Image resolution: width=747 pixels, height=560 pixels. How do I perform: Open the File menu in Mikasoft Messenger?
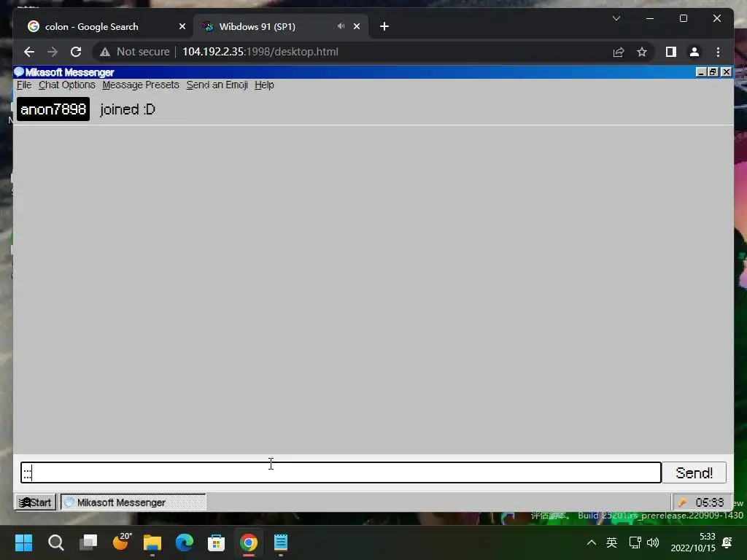click(x=24, y=85)
